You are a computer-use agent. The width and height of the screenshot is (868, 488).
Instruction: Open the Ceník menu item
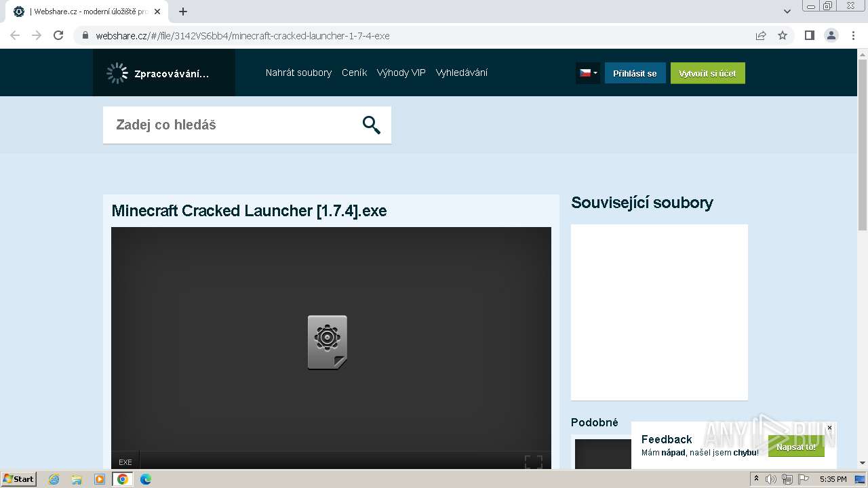[x=354, y=73]
